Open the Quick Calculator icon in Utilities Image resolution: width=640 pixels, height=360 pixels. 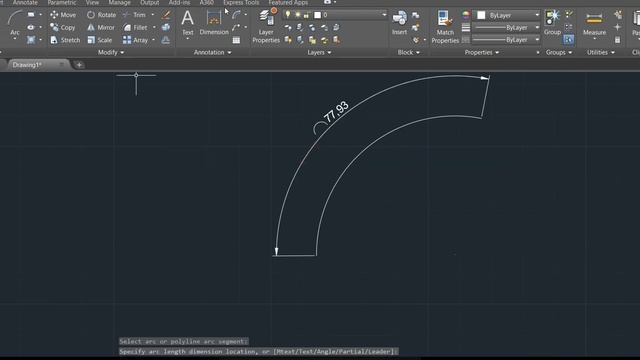click(618, 40)
